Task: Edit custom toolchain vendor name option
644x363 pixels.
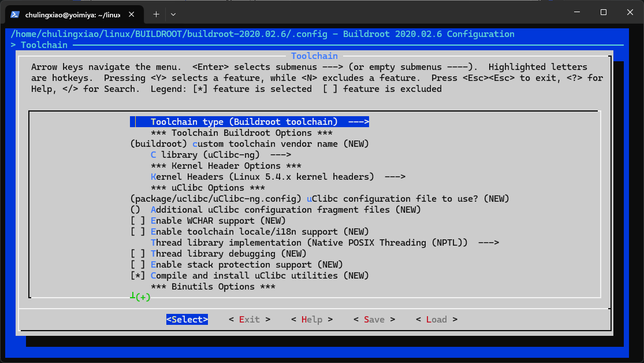Action: point(250,144)
